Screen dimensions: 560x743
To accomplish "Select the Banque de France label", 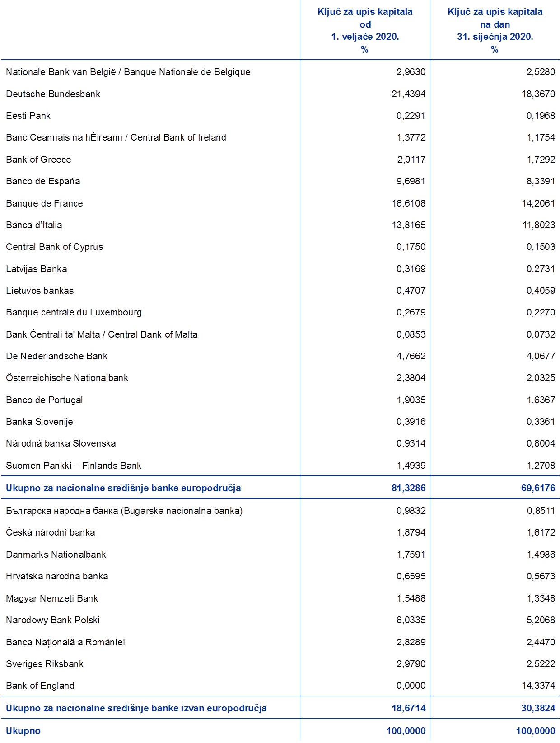I will click(x=45, y=203).
